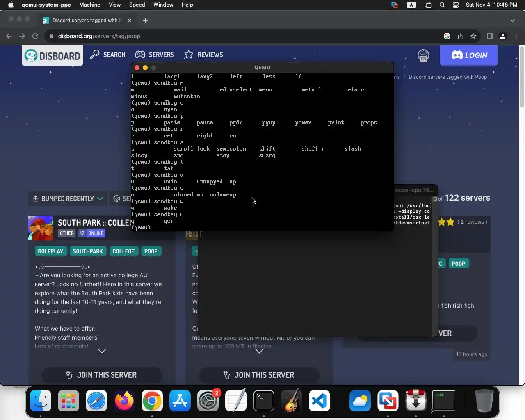This screenshot has width=525, height=420.
Task: Open the Machine menu
Action: pos(89,5)
